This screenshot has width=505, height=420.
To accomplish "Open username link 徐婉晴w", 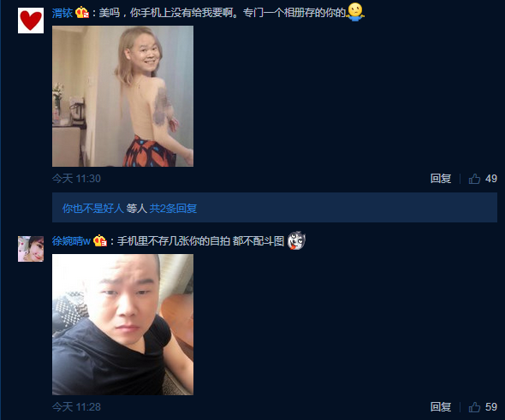I will 72,240.
